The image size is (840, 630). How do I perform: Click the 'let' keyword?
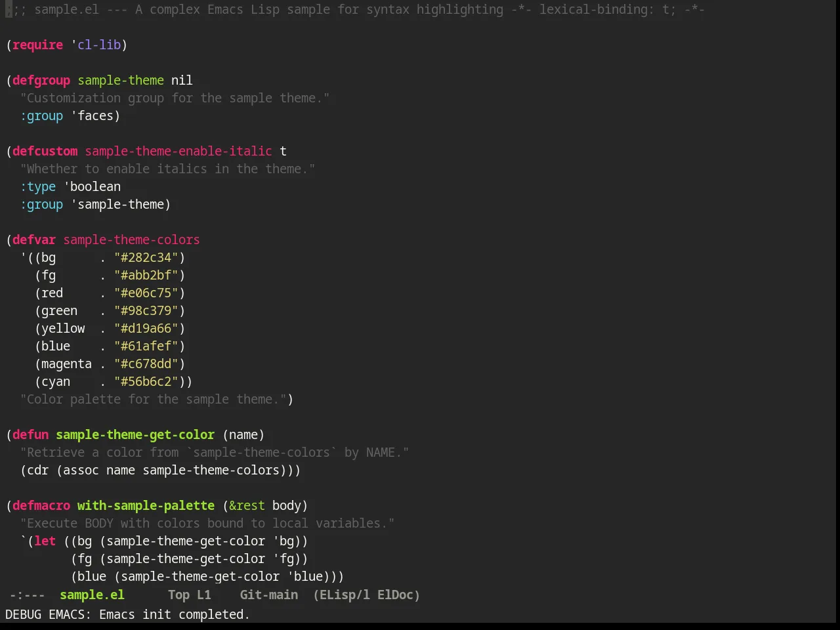pos(45,541)
